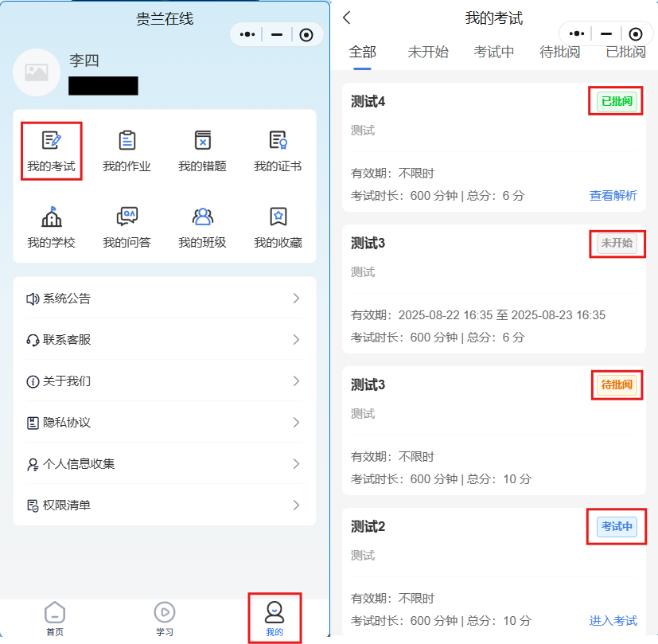
Task: Select the 考试中 tab
Action: pyautogui.click(x=494, y=52)
